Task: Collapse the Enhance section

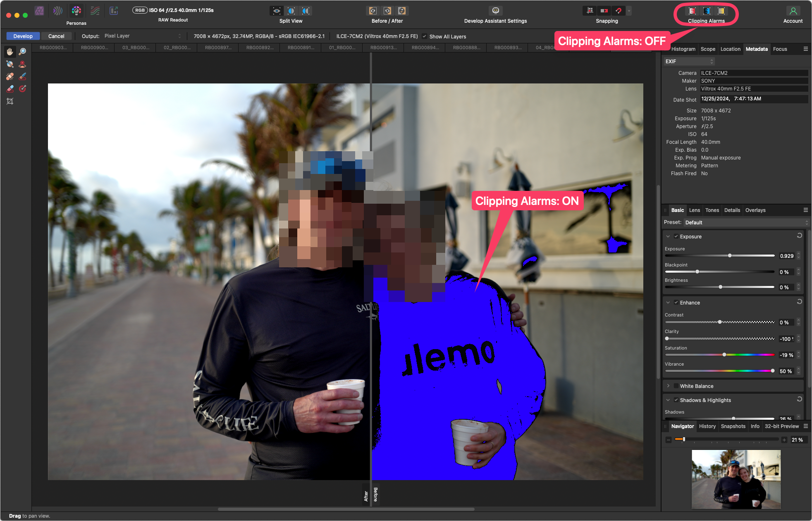Action: tap(668, 303)
